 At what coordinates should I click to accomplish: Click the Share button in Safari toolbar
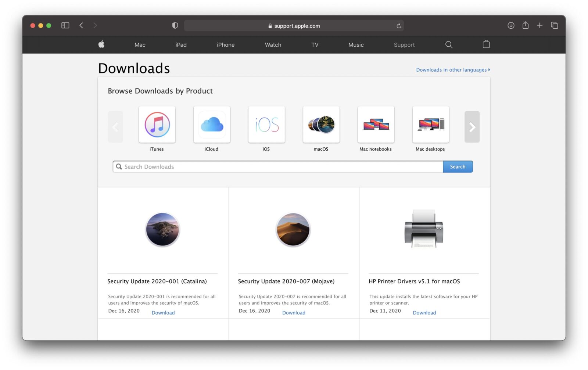[x=526, y=25]
